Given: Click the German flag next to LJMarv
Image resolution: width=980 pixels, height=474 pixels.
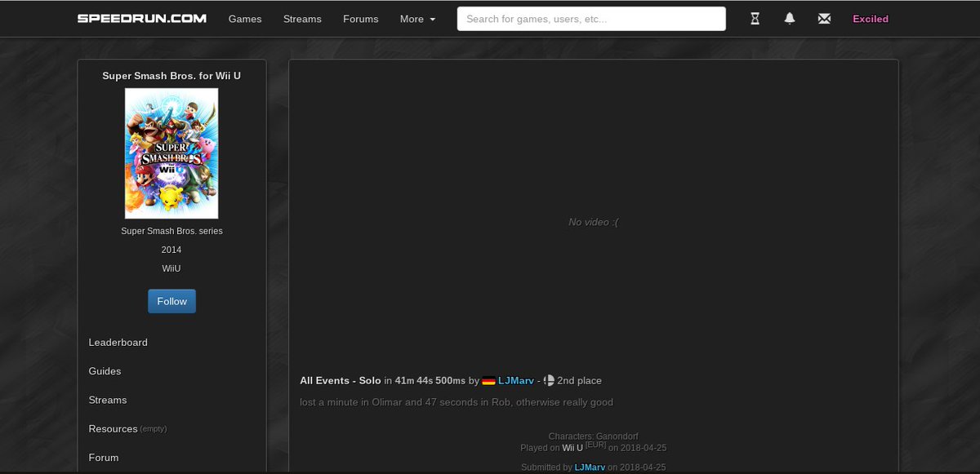Looking at the screenshot, I should (x=489, y=381).
